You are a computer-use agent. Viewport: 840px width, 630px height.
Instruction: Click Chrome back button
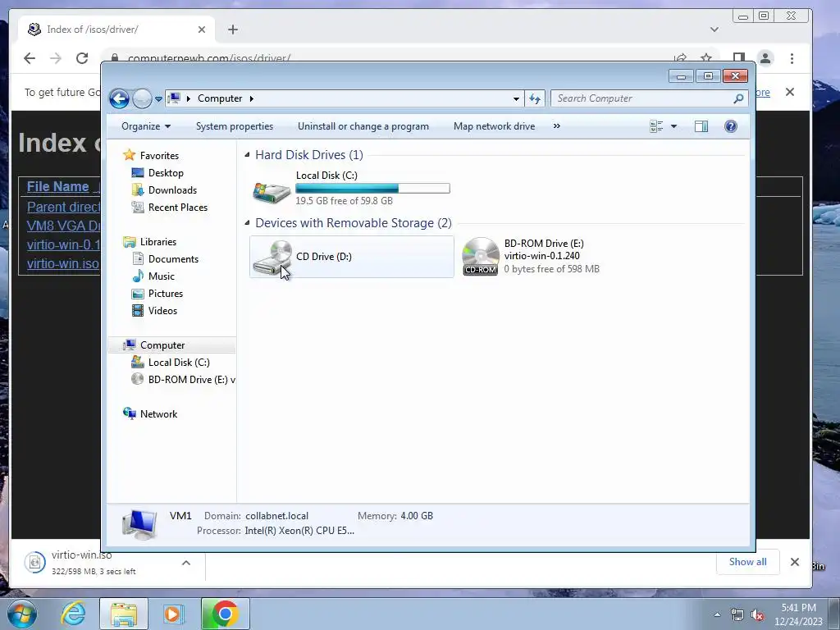pyautogui.click(x=30, y=58)
